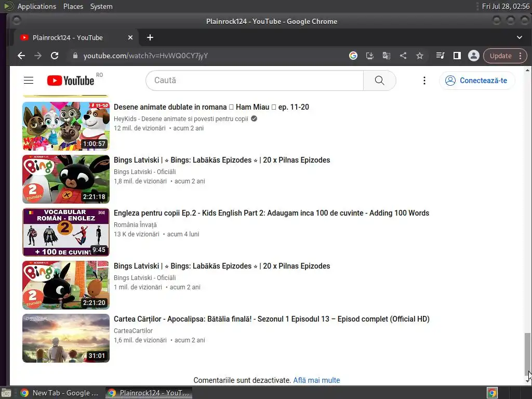This screenshot has height=399, width=532.
Task: Share this page via share icon
Action: point(403,56)
